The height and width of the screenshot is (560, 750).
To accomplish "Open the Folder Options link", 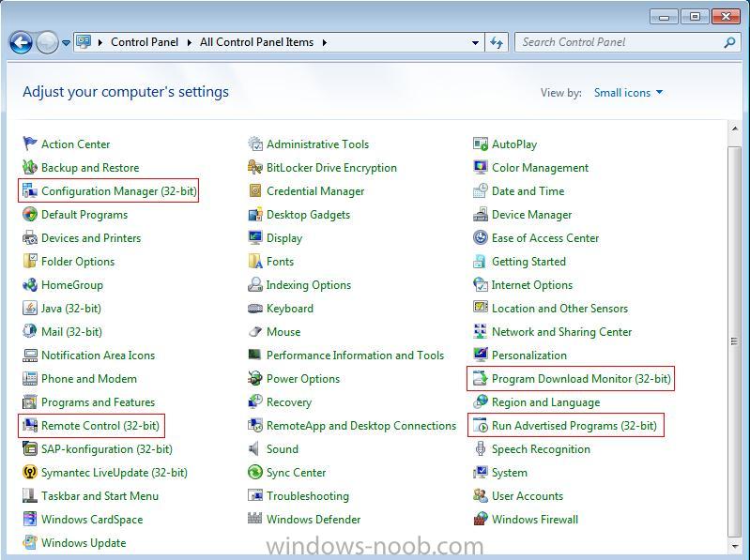I will [78, 262].
